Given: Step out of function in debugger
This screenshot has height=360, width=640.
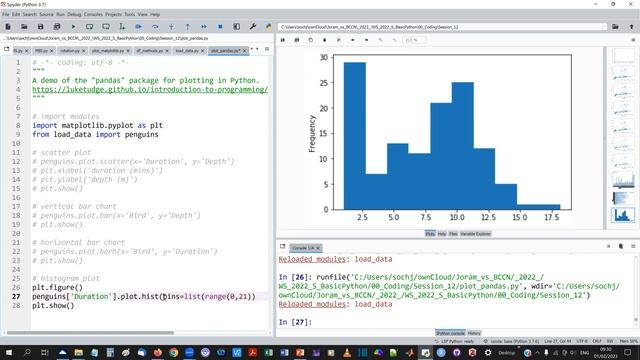Looking at the screenshot, I should (187, 27).
